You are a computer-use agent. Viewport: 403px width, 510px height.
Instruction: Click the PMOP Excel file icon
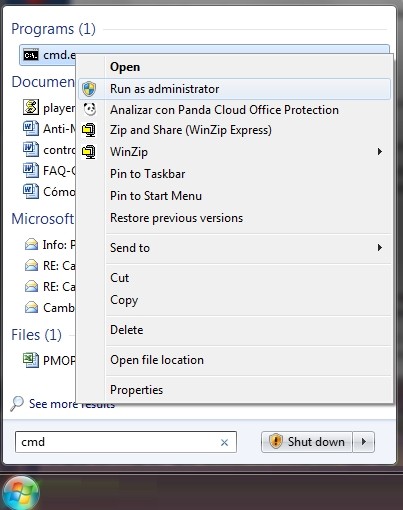(31, 360)
